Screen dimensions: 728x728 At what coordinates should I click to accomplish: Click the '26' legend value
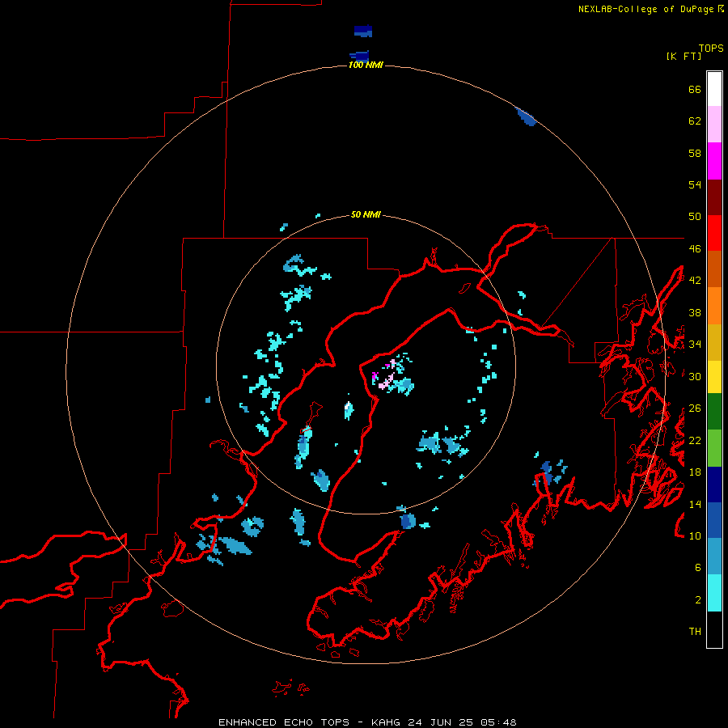coord(695,408)
